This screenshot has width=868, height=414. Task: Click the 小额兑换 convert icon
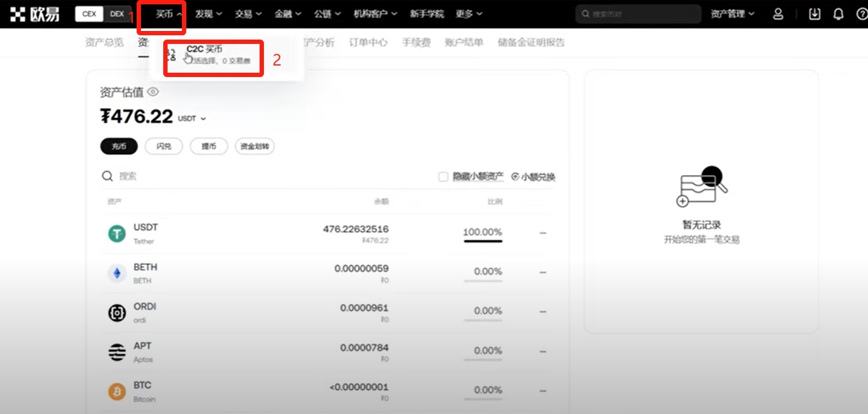point(516,176)
